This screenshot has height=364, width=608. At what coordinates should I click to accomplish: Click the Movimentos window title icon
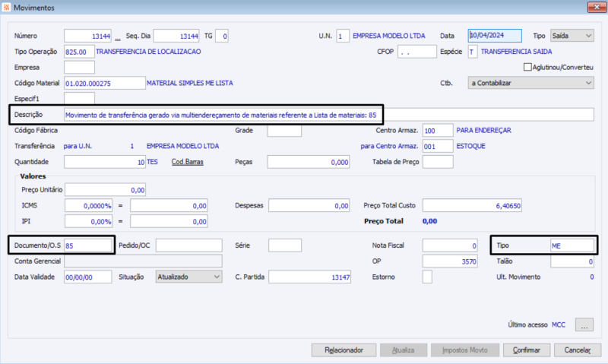coord(6,8)
